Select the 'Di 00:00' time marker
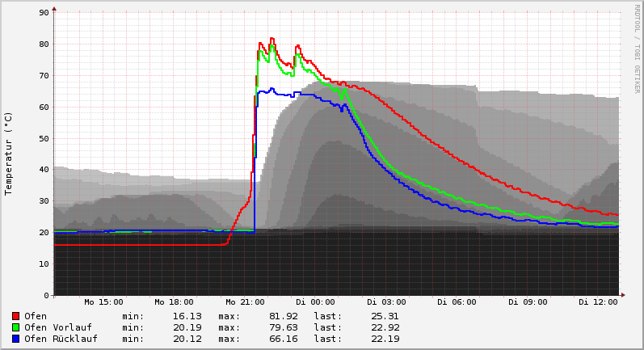 315,302
